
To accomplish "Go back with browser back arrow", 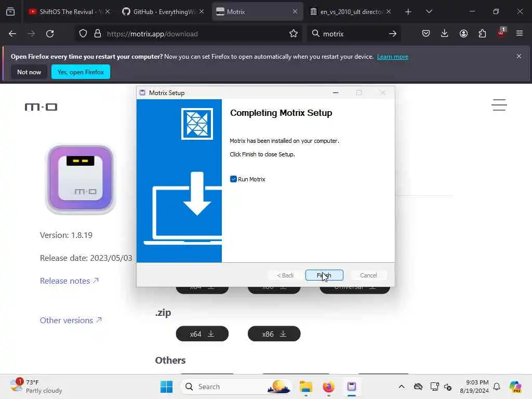I will pos(12,34).
